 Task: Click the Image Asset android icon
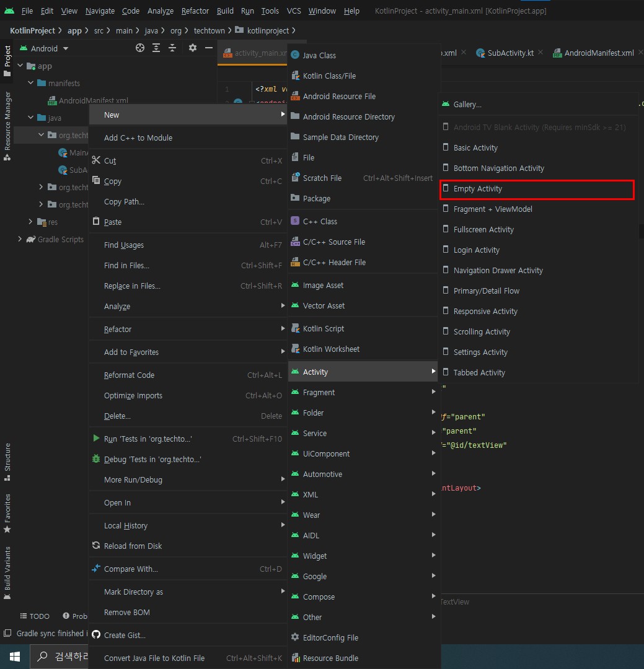pyautogui.click(x=295, y=285)
